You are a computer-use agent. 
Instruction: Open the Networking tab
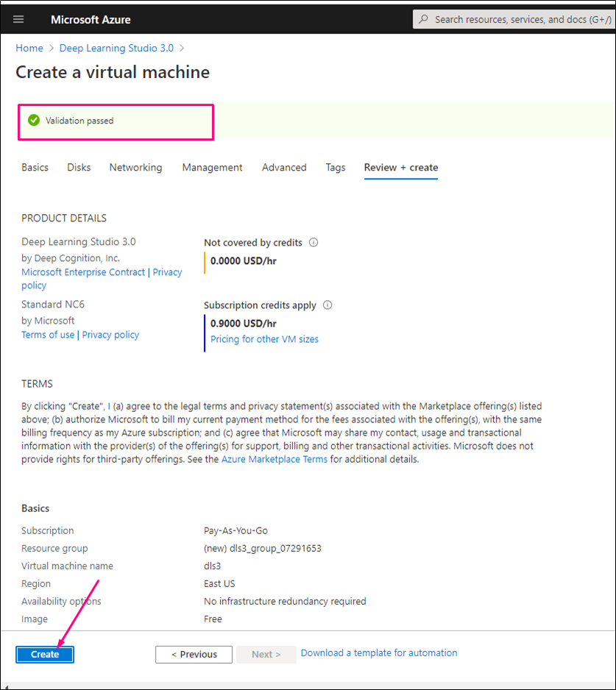(x=135, y=167)
